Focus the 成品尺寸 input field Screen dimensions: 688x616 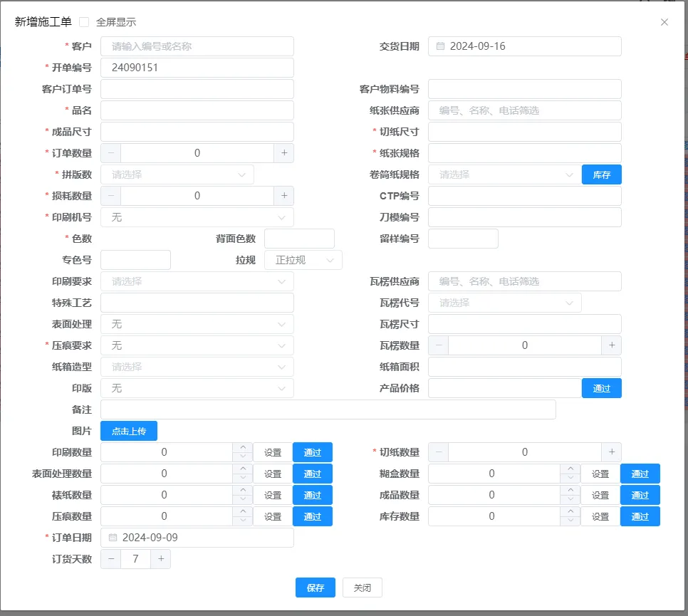pos(197,132)
